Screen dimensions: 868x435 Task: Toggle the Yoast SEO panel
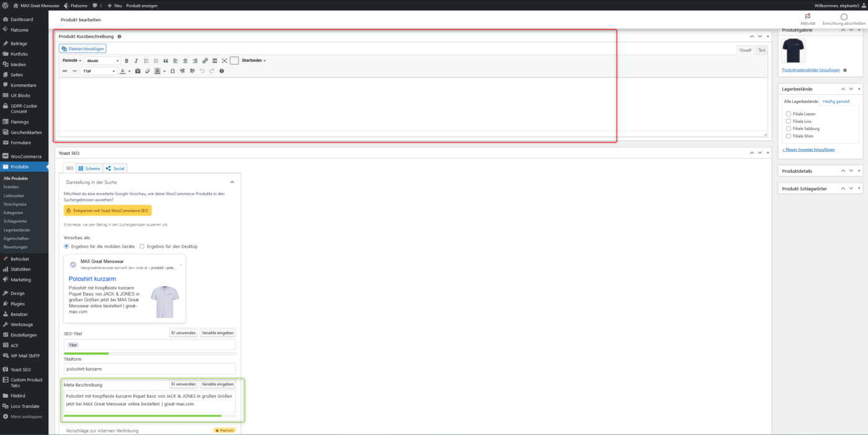pos(768,153)
